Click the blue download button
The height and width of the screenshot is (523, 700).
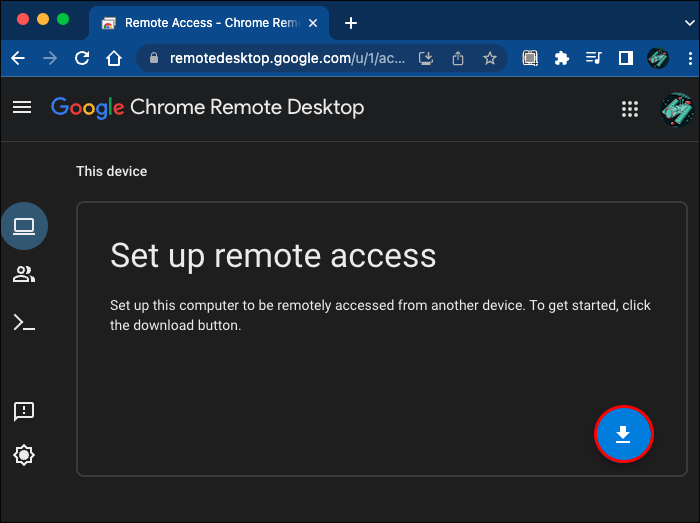(x=623, y=434)
